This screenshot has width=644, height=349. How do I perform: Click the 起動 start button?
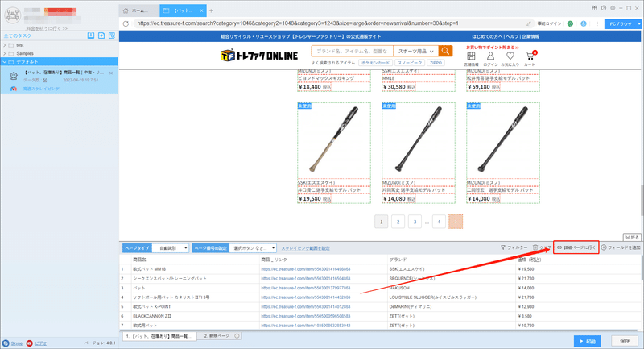[588, 341]
